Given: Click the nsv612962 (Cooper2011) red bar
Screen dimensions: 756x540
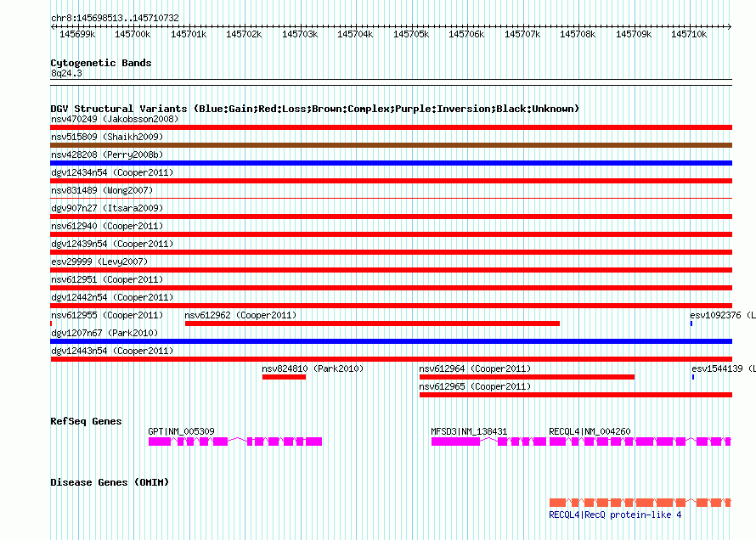Looking at the screenshot, I should (372, 323).
